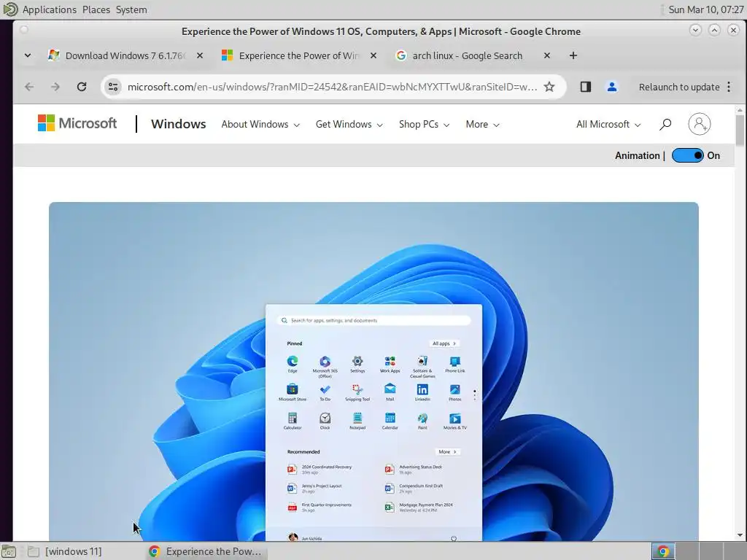Click the Microsoft logo
Viewport: 747px width, 560px height.
click(x=77, y=123)
